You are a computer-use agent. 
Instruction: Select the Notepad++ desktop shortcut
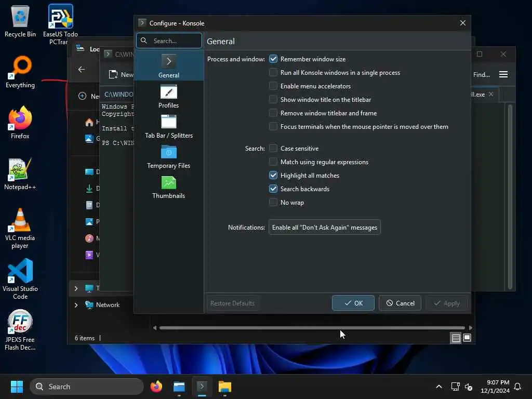point(20,174)
